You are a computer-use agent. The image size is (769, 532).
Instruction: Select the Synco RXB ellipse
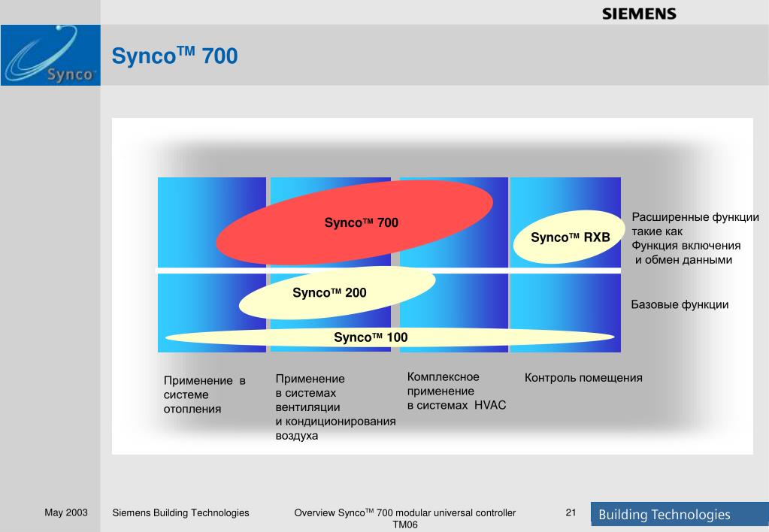point(569,237)
